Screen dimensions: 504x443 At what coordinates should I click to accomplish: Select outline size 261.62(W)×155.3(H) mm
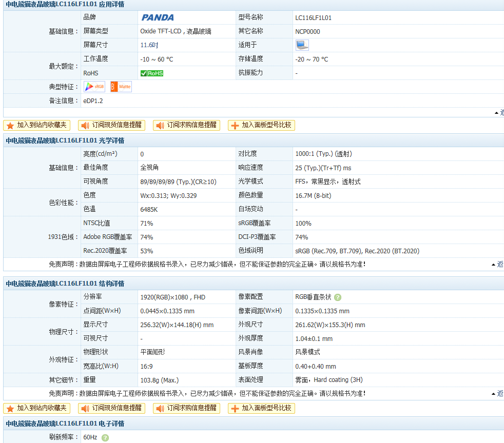click(x=330, y=325)
